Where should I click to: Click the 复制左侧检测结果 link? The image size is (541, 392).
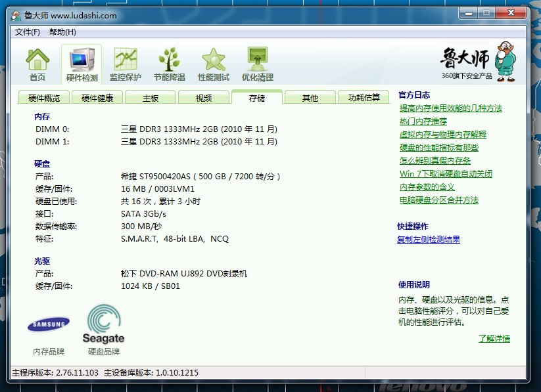coord(429,240)
